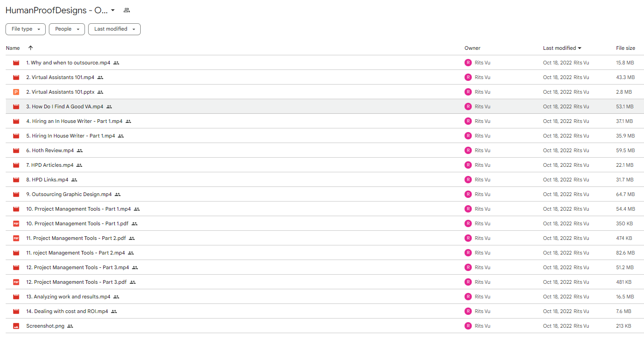This screenshot has width=644, height=356.
Task: Click video icon of 4. Hiring an In House Writer
Action: click(x=16, y=121)
